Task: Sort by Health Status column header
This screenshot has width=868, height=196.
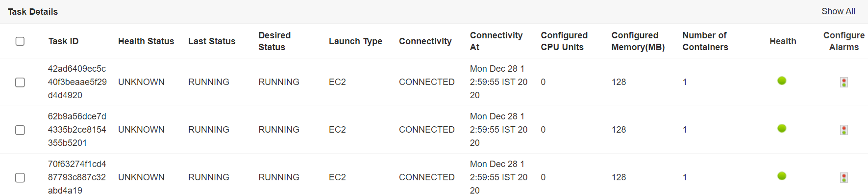Action: pos(146,41)
